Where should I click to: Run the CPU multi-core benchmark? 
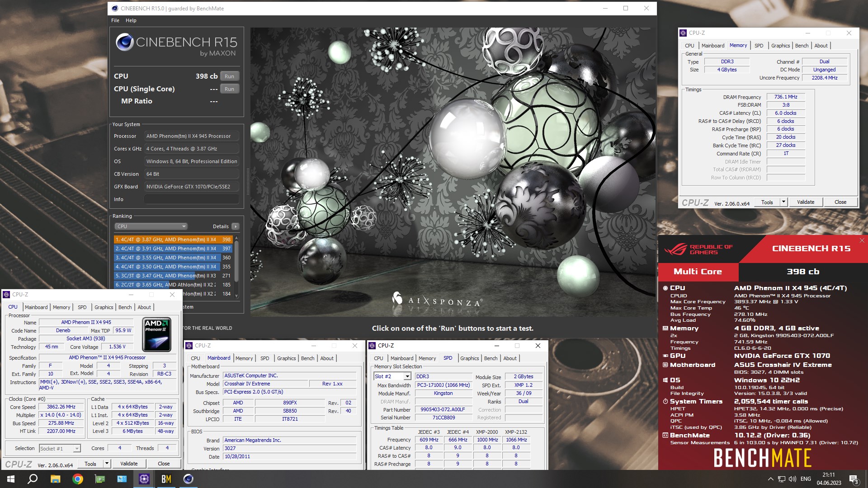tap(229, 76)
